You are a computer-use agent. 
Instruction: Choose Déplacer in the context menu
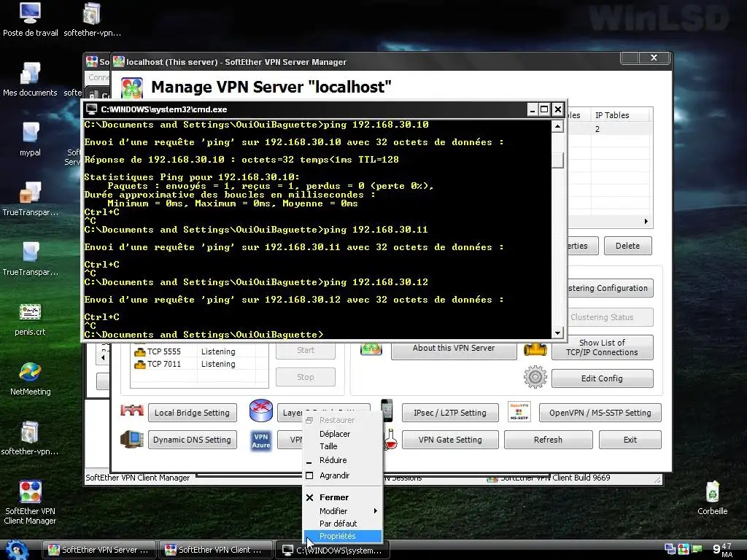343,434
